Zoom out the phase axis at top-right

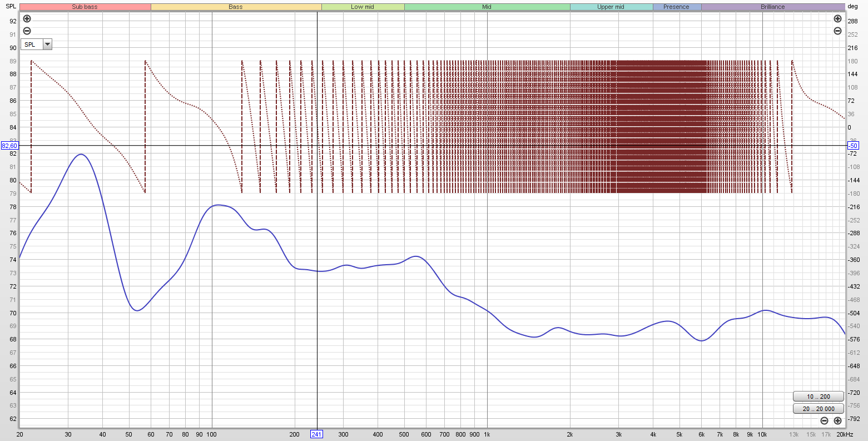(837, 31)
